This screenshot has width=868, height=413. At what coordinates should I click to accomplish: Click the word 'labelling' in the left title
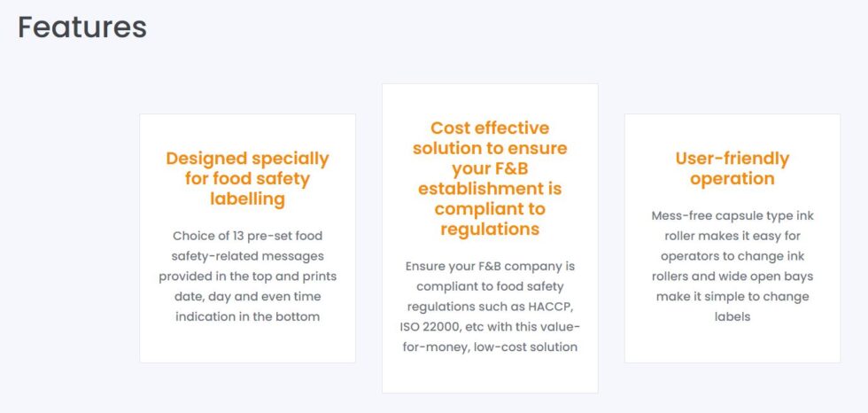coord(247,199)
